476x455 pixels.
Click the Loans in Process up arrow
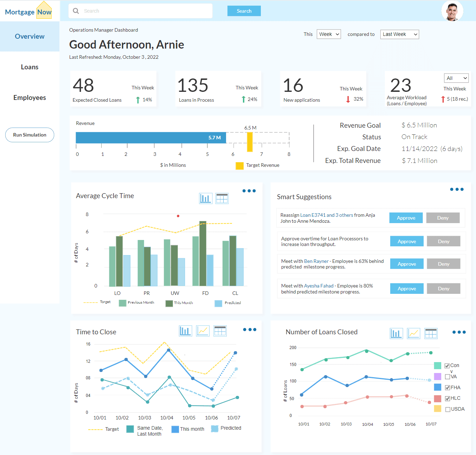[x=243, y=99]
